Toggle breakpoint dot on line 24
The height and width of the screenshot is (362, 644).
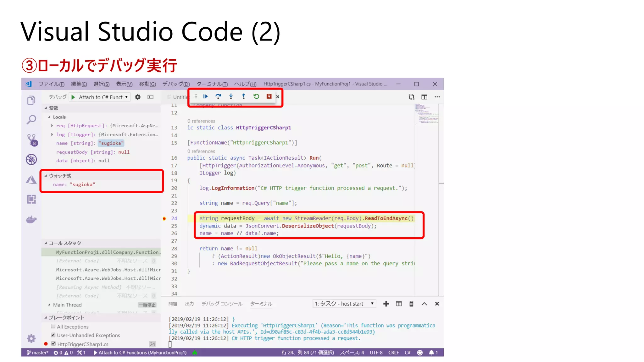click(x=164, y=218)
